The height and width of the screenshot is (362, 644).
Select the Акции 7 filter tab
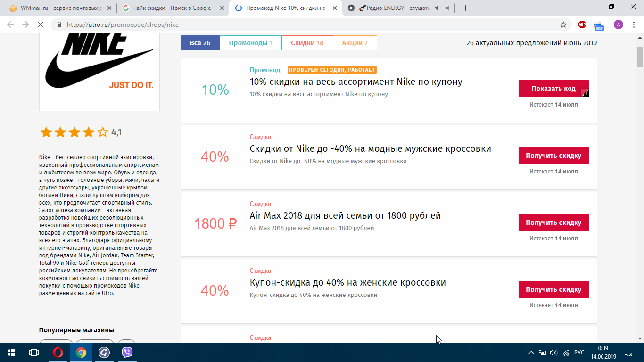(x=355, y=43)
